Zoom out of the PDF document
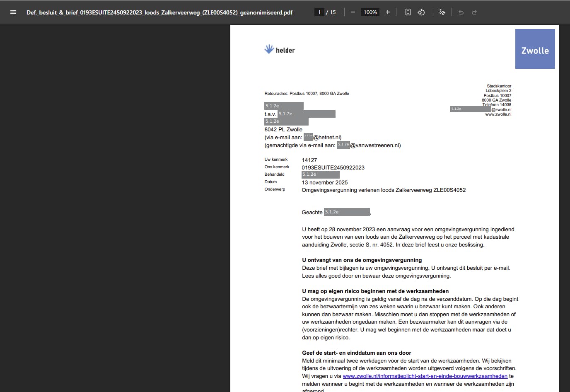The height and width of the screenshot is (392, 570). coord(353,12)
